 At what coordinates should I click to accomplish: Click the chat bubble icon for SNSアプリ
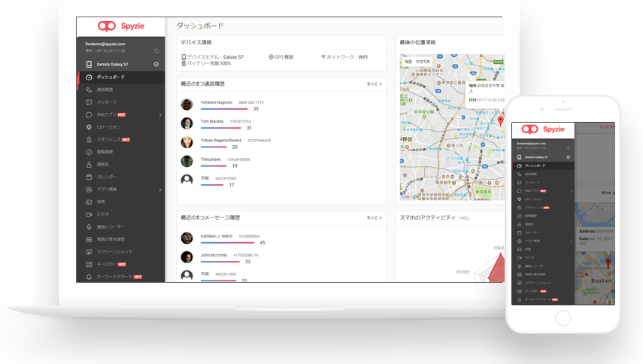[x=89, y=115]
